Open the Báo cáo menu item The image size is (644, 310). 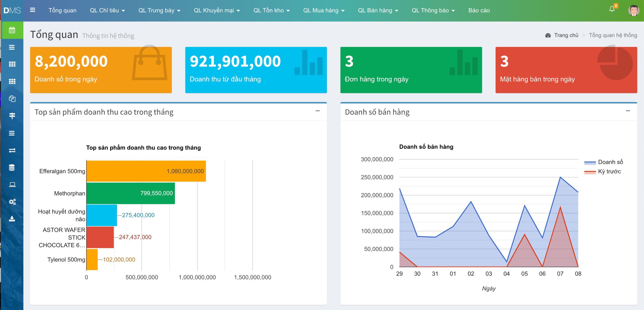coord(479,10)
